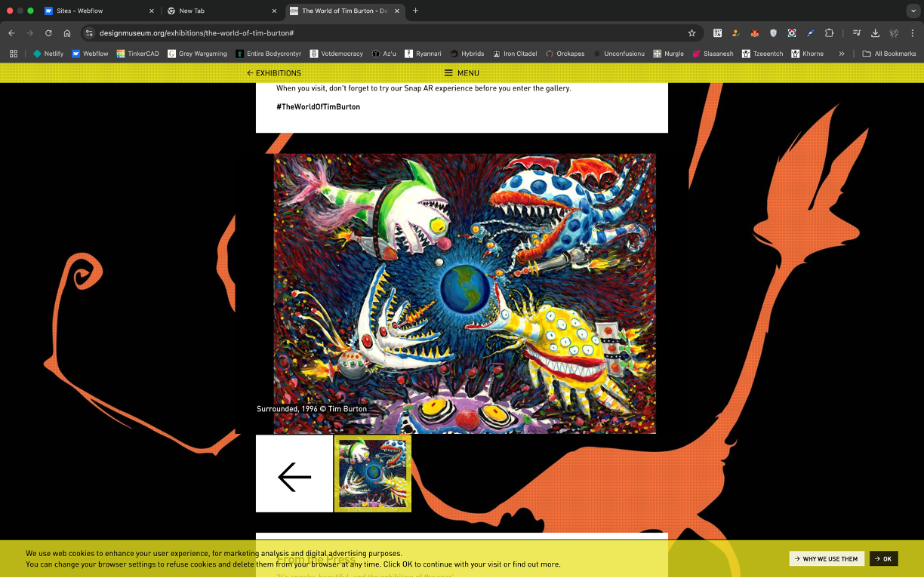The image size is (924, 578).
Task: Open the Az'u bookmark
Action: pos(383,54)
